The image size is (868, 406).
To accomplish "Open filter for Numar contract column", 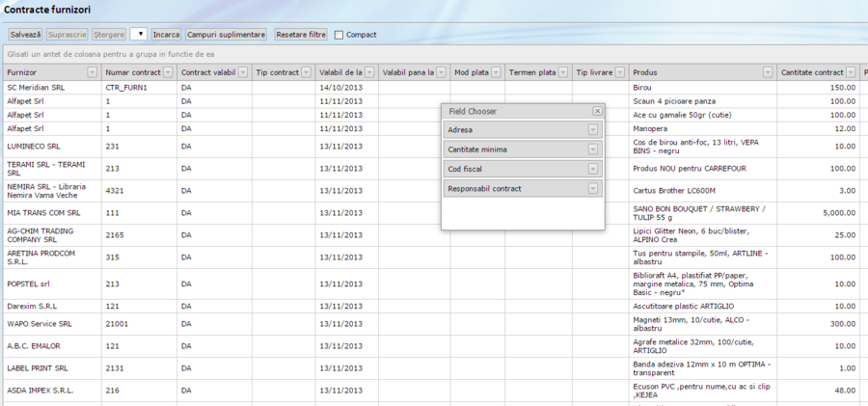I will coord(168,72).
